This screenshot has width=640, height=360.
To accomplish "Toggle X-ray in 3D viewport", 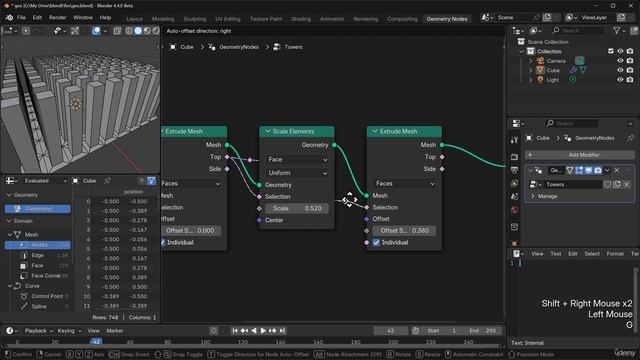I will pyautogui.click(x=117, y=31).
